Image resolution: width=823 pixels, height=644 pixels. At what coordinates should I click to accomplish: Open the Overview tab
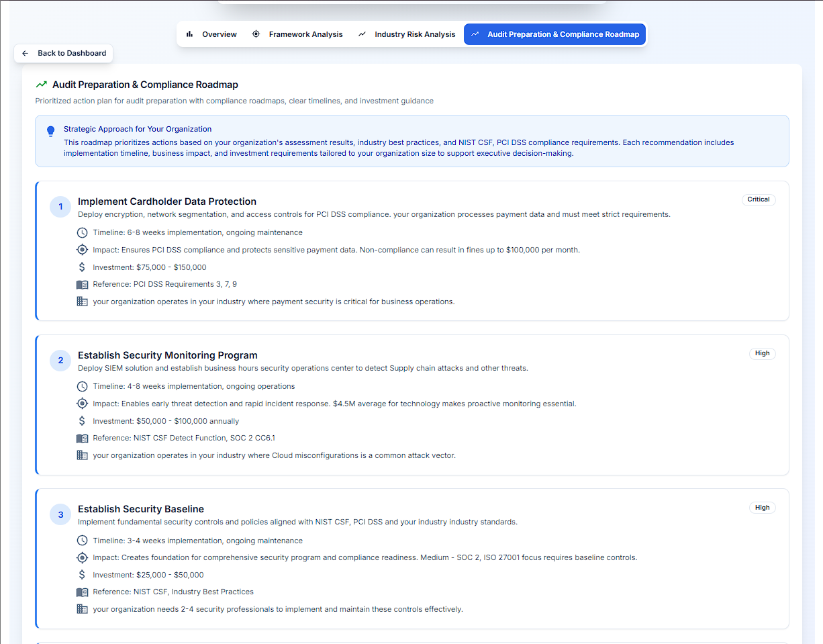[211, 34]
